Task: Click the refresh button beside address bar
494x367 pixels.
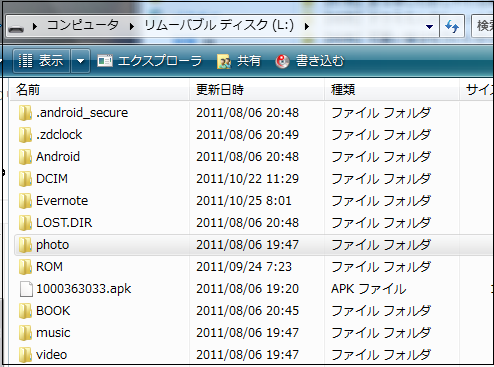Action: (452, 26)
